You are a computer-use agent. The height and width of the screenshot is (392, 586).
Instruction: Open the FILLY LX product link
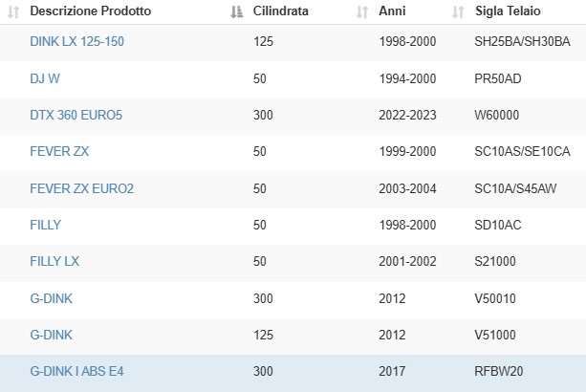tap(54, 261)
